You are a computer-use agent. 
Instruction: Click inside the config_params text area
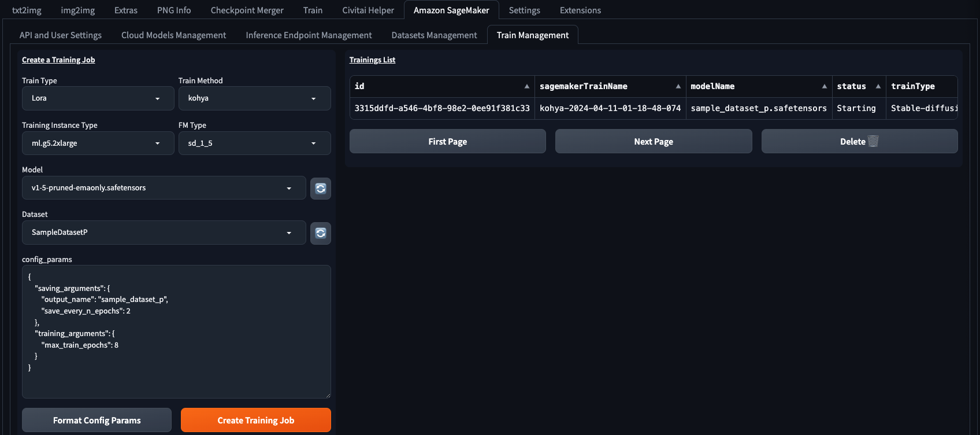click(x=176, y=332)
